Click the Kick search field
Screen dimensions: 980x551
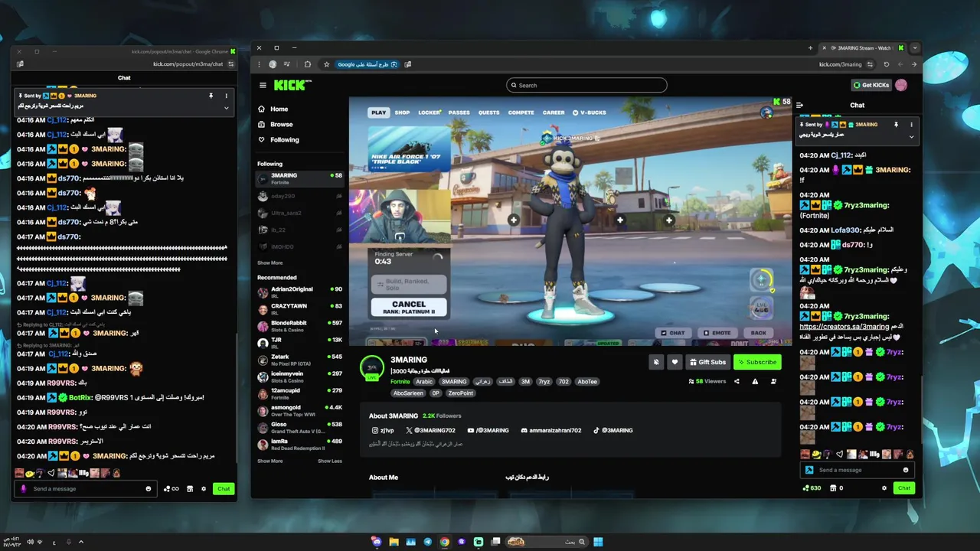[x=586, y=85]
